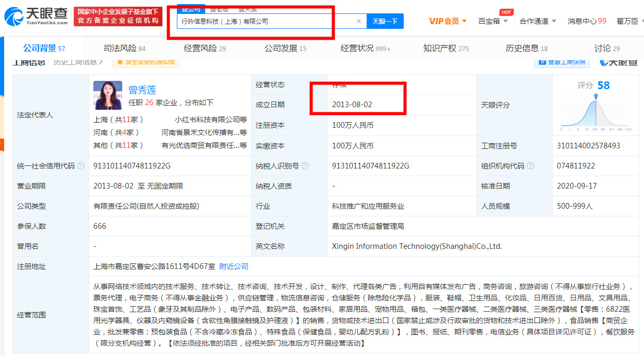Click the insured headcount 666
The width and height of the screenshot is (644, 356).
point(100,226)
